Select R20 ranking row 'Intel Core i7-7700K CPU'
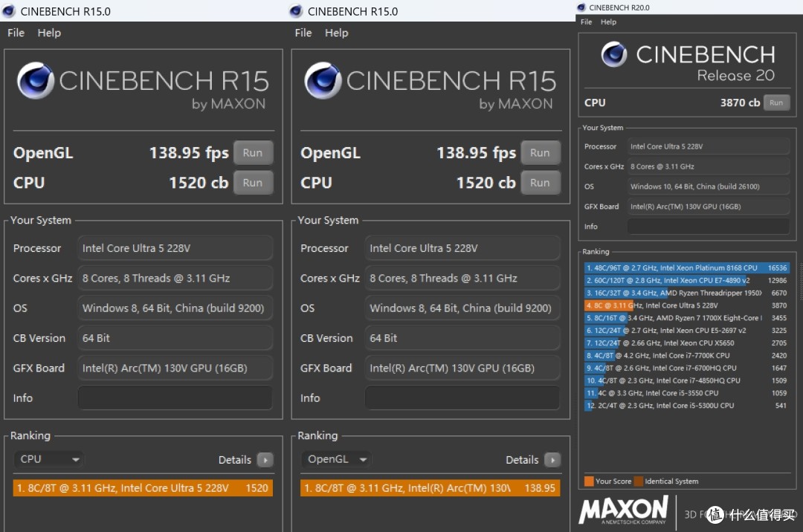The width and height of the screenshot is (803, 532). click(687, 355)
